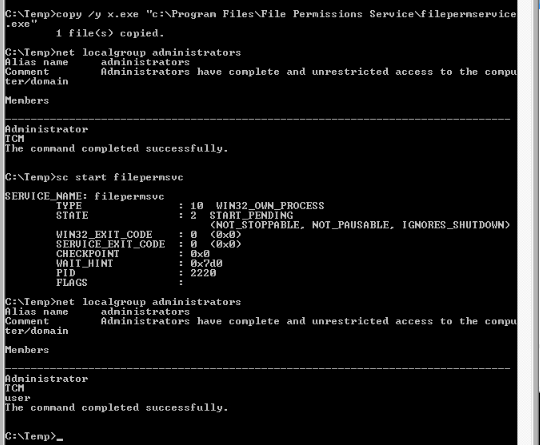The width and height of the screenshot is (540, 445).
Task: Click the '1 file(s) copied.' output text
Action: [110, 33]
